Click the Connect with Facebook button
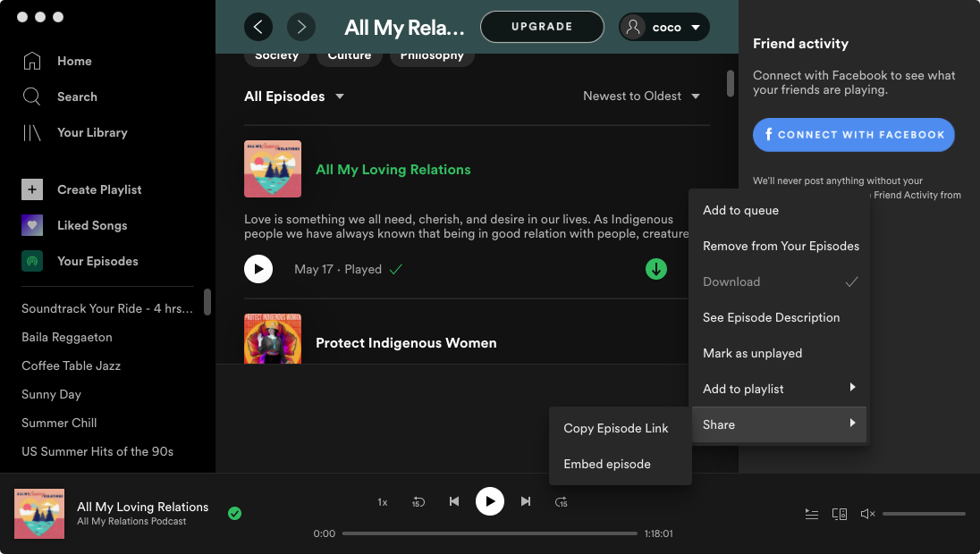 click(x=853, y=135)
